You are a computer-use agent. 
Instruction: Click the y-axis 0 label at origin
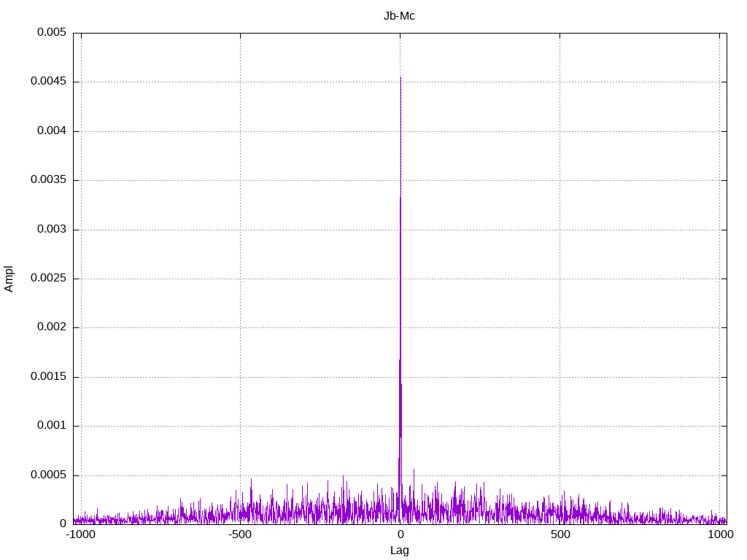(x=63, y=524)
